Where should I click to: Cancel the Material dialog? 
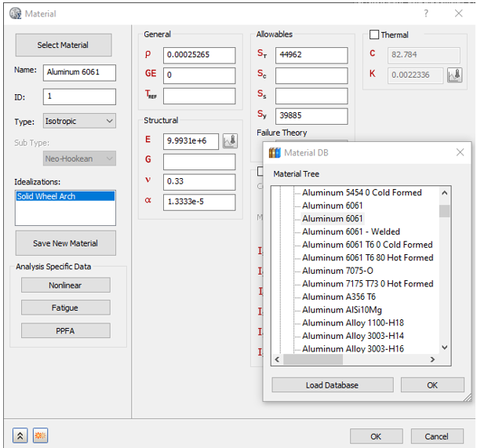click(x=437, y=436)
